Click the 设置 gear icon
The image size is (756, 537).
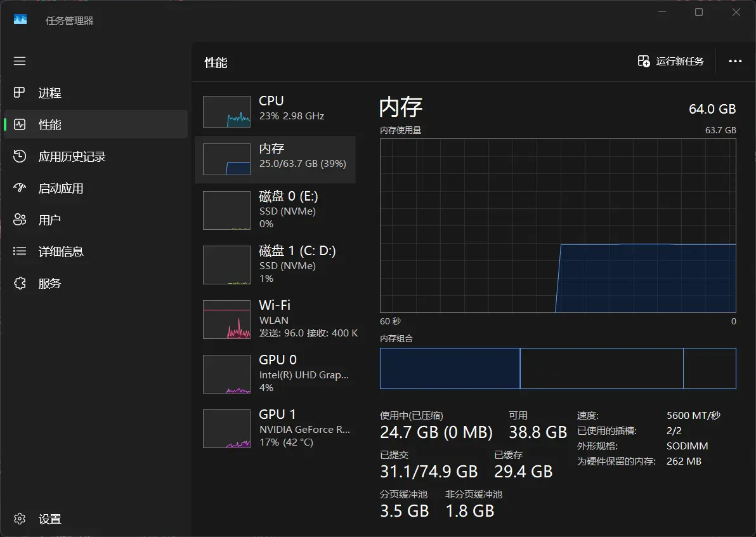(19, 519)
